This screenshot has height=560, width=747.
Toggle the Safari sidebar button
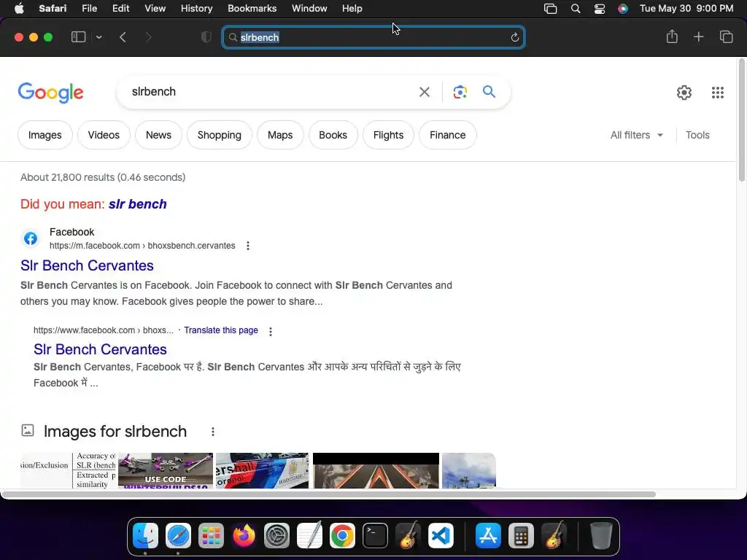78,37
